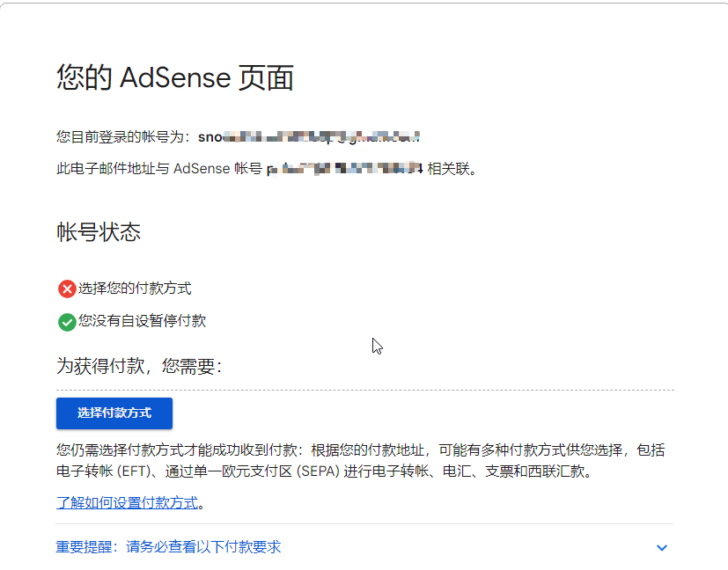Click the blurred logged-in email address

pyautogui.click(x=308, y=137)
